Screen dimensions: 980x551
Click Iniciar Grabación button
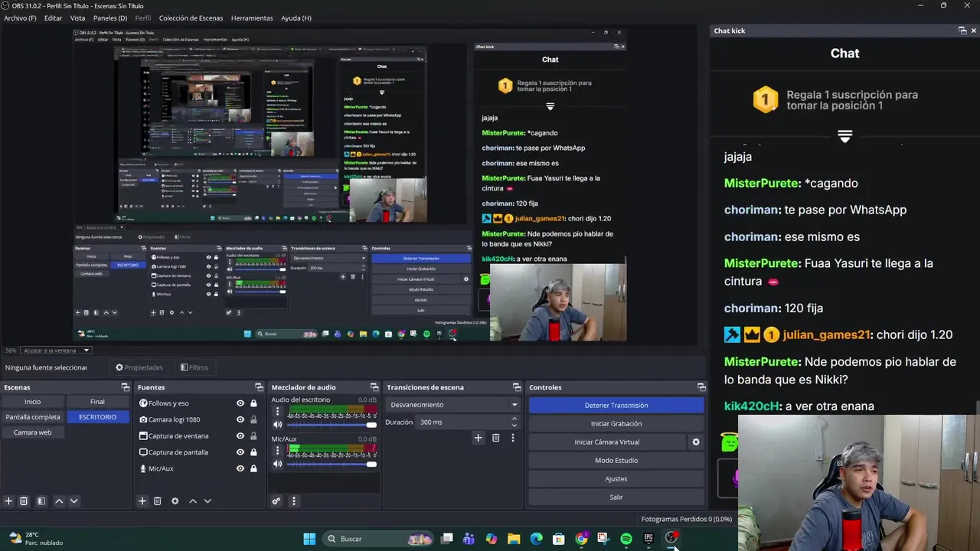(616, 423)
